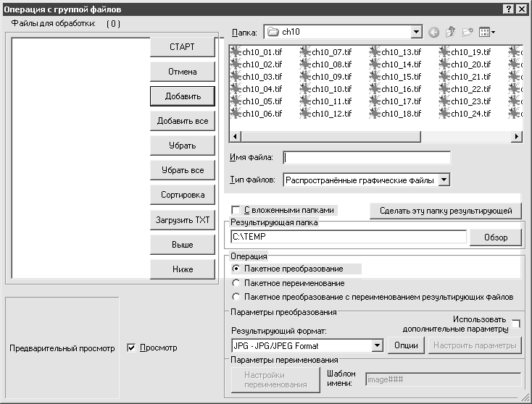Image resolution: width=532 pixels, height=404 pixels.
Task: Select file ch10_10.tif
Action: coord(331,89)
